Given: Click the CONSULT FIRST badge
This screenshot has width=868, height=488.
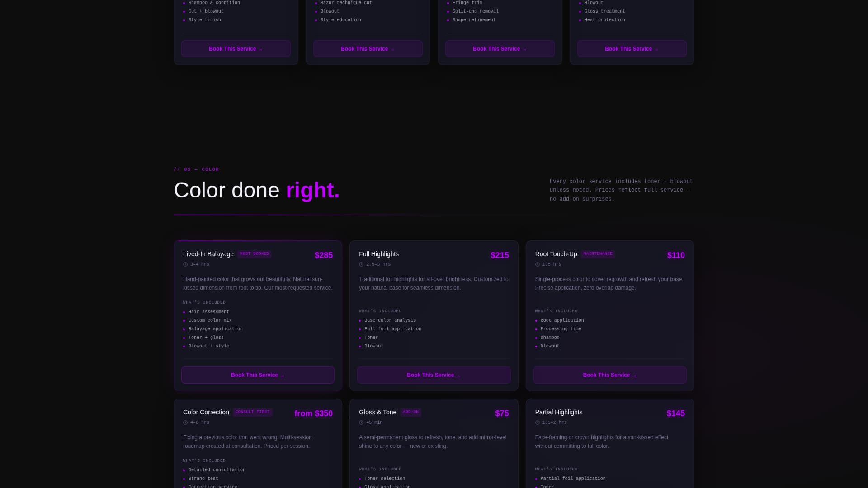Looking at the screenshot, I should click(x=253, y=412).
